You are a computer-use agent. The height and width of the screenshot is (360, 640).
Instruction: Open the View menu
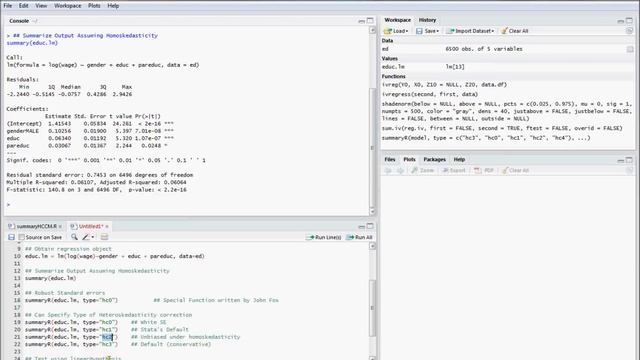point(41,6)
